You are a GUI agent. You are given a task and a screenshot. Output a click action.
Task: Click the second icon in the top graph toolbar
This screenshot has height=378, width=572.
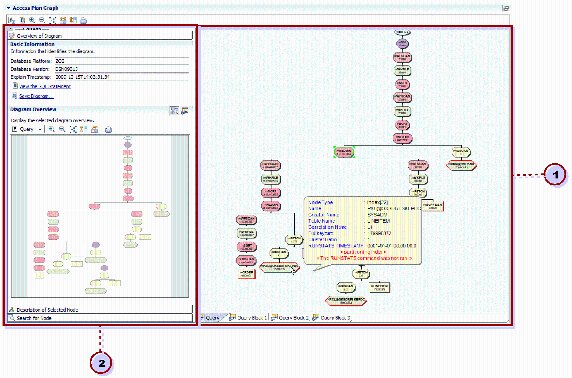22,20
